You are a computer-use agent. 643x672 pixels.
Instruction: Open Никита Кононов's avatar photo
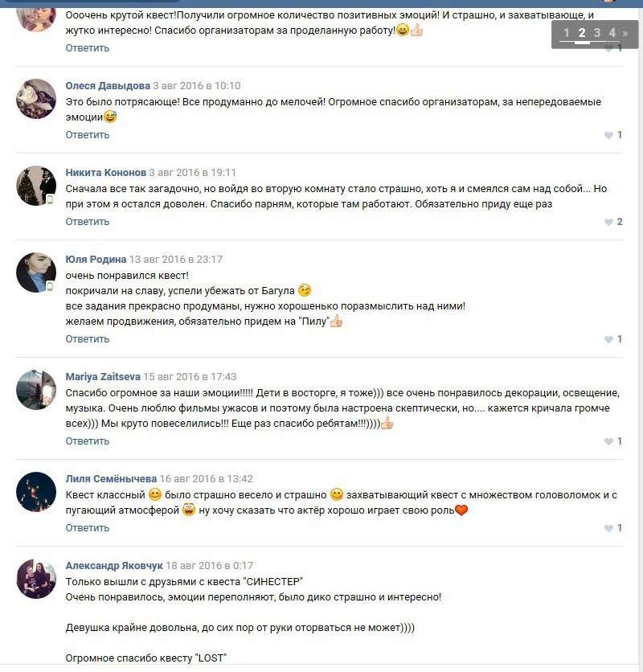point(36,186)
